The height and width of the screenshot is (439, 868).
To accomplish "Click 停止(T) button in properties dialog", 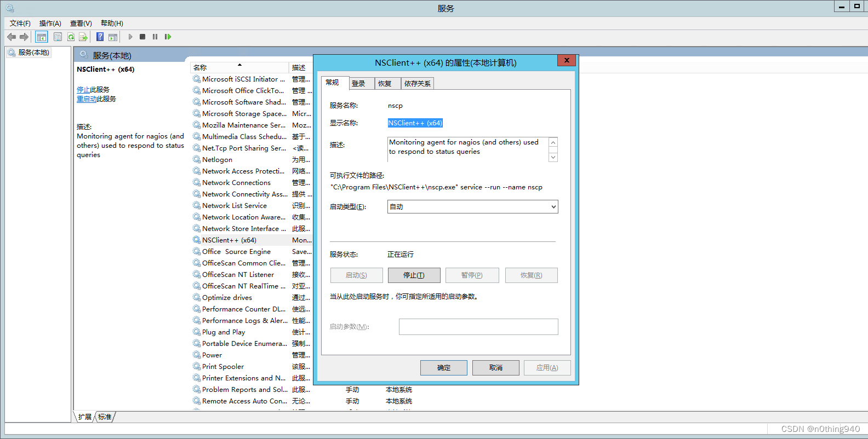I will (x=414, y=275).
